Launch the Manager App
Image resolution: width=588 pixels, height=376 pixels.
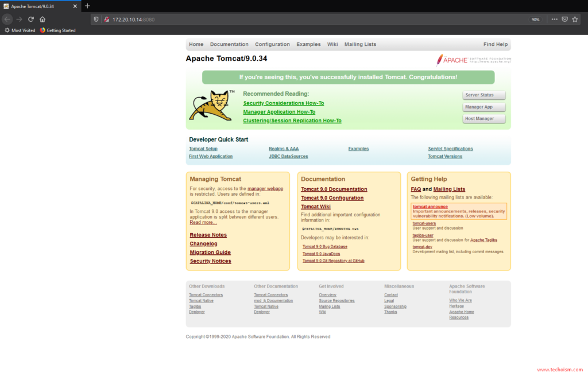point(483,107)
